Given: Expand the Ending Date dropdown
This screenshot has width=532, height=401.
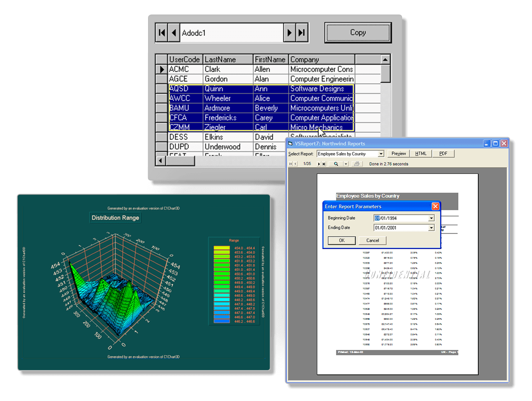Looking at the screenshot, I should (x=431, y=227).
